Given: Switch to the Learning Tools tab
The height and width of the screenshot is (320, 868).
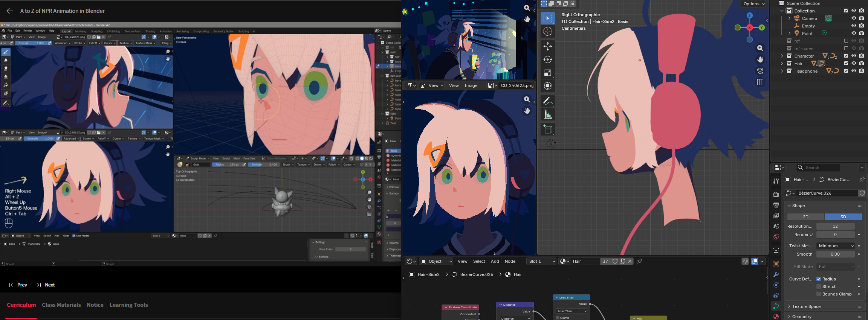Looking at the screenshot, I should [x=128, y=305].
